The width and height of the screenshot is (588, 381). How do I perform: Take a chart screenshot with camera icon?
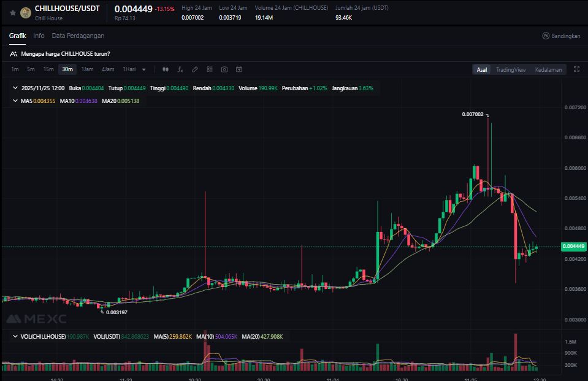[224, 69]
